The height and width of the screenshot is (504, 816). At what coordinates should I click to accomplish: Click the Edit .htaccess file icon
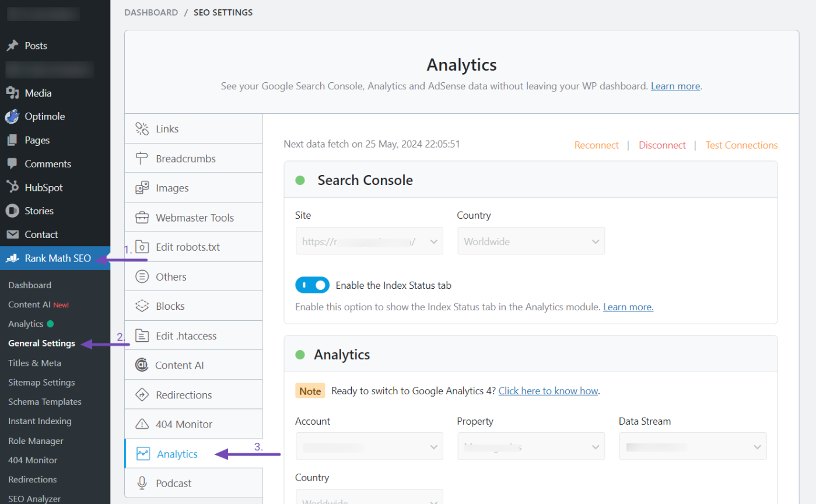pos(142,336)
